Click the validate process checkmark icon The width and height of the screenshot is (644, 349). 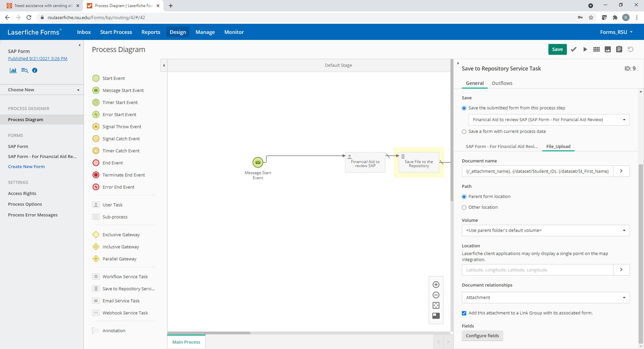tap(574, 49)
